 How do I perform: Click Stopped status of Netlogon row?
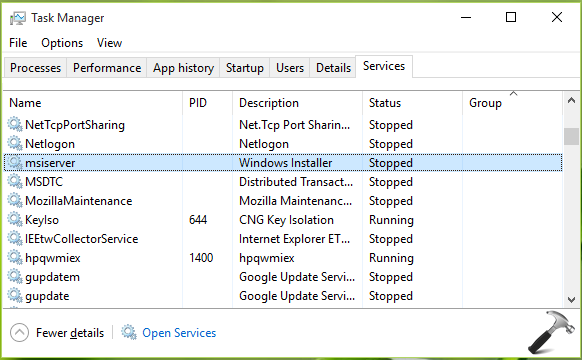(391, 144)
